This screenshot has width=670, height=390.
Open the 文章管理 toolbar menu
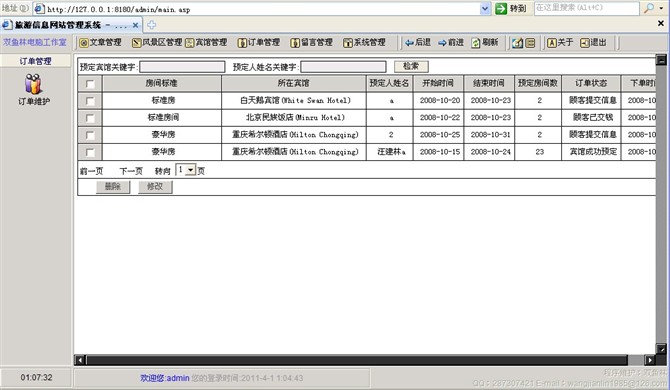[x=100, y=42]
